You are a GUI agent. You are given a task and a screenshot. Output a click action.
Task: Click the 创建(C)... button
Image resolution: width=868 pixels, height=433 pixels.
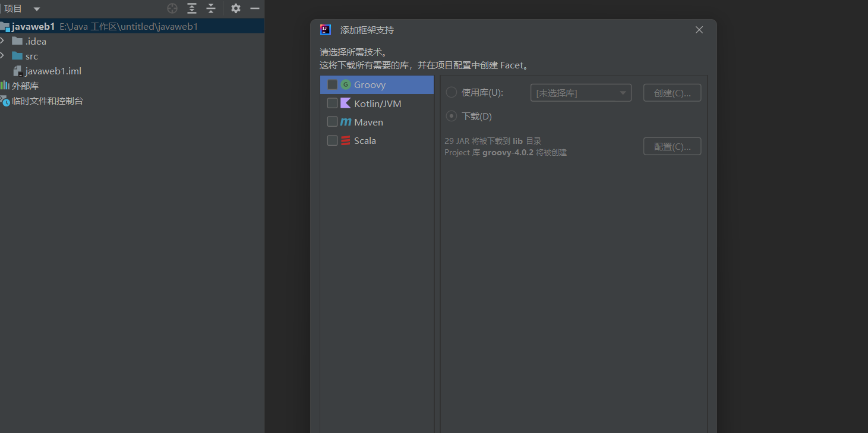(x=672, y=93)
